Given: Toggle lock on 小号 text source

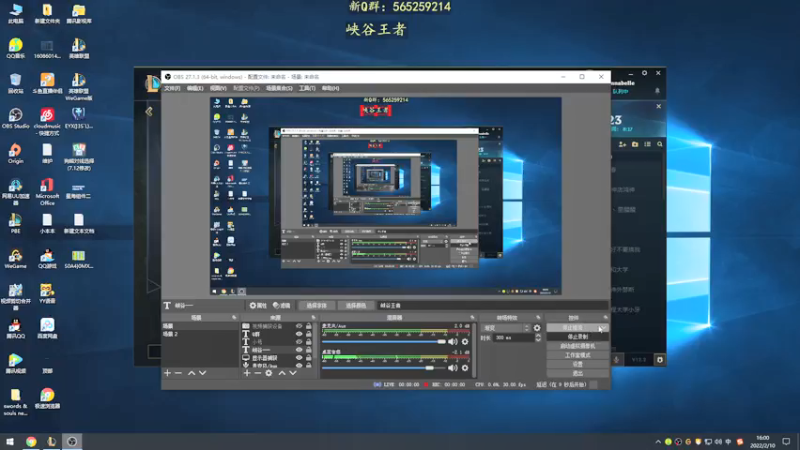Looking at the screenshot, I should (x=309, y=342).
